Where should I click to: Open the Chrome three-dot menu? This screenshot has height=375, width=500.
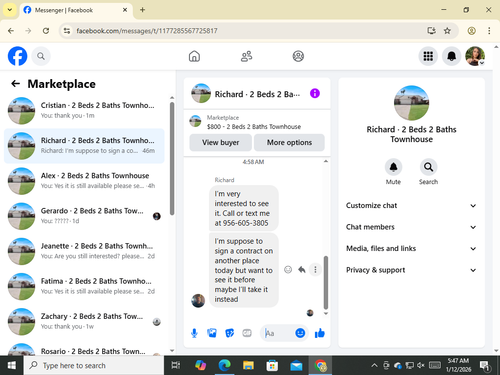[x=489, y=31]
